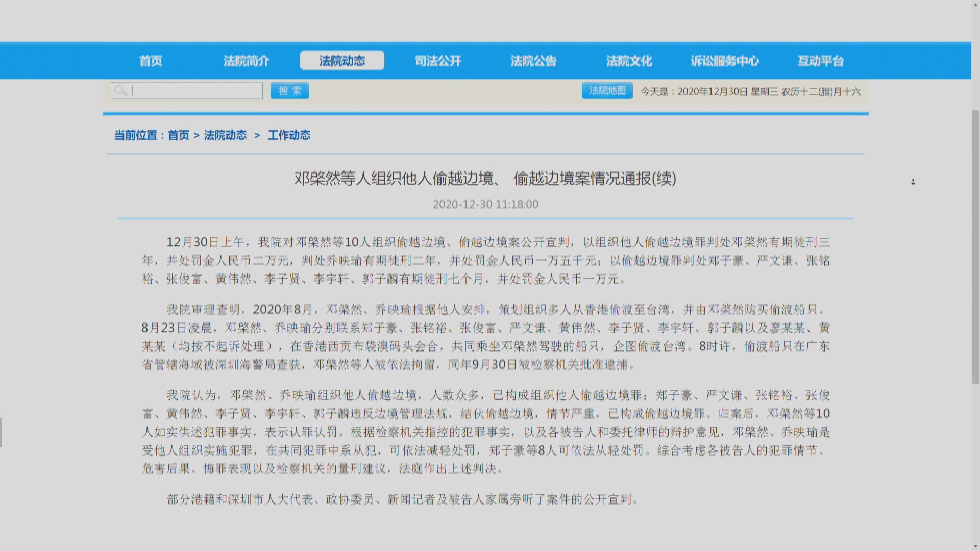980x551 pixels.
Task: Open the 互动平台 platform menu
Action: point(820,61)
